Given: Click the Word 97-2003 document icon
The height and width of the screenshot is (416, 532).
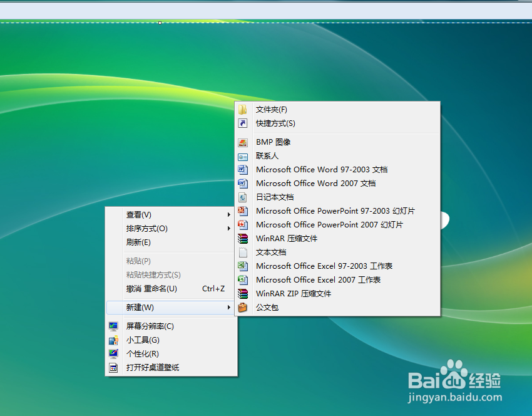Looking at the screenshot, I should point(243,169).
